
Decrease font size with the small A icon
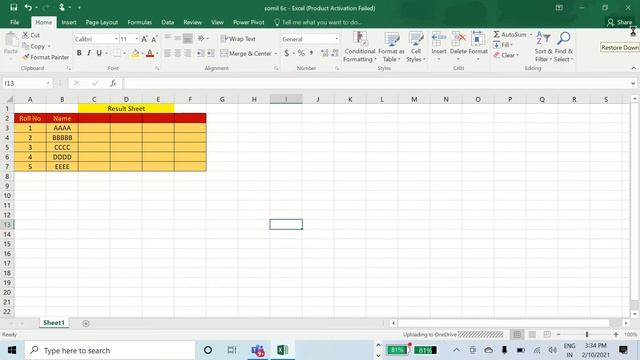[x=154, y=39]
